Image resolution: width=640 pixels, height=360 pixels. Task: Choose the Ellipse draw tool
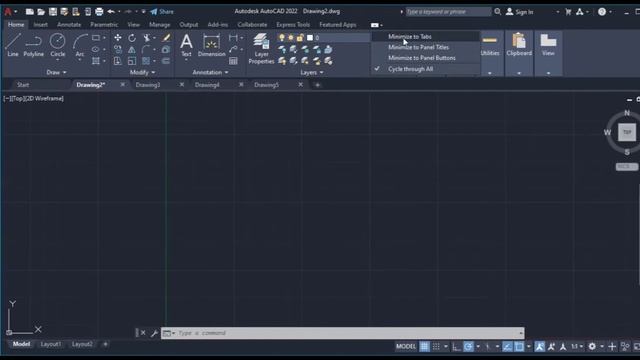(96, 49)
